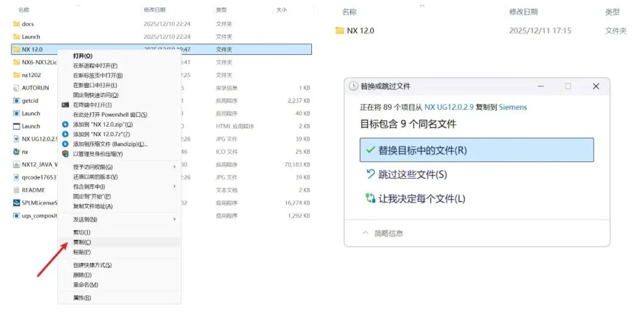This screenshot has width=644, height=314.
Task: Click 2025/12/11 17:15 date in right window
Action: [540, 30]
